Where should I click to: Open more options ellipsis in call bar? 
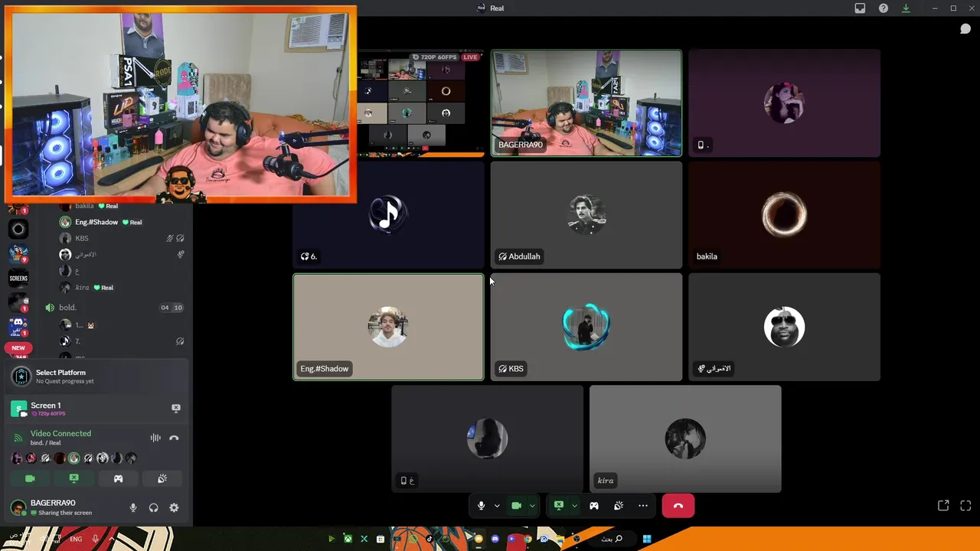tap(643, 506)
